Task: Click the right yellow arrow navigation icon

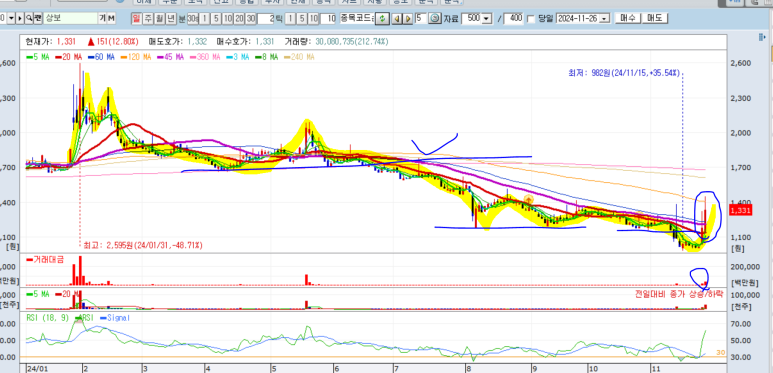Action: (x=408, y=19)
